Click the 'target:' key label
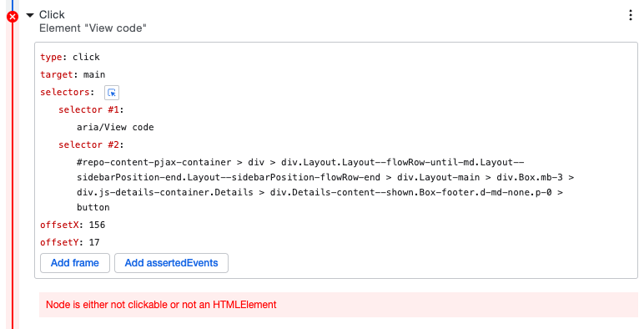Image resolution: width=644 pixels, height=329 pixels. tap(58, 74)
